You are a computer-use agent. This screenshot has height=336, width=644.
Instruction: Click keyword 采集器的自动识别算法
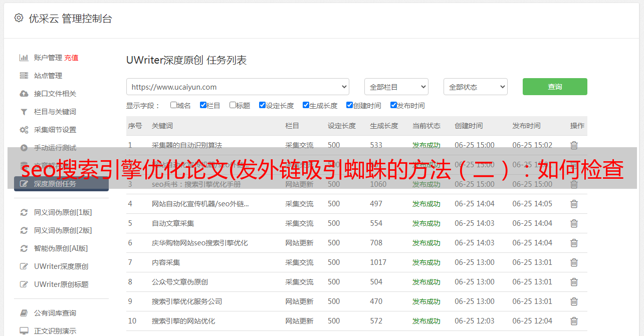coord(187,145)
